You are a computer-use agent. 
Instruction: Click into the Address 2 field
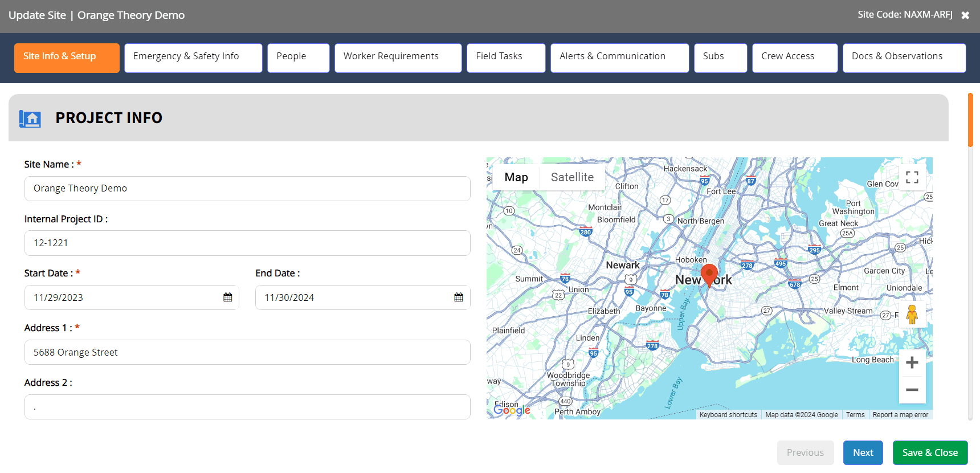coord(247,407)
